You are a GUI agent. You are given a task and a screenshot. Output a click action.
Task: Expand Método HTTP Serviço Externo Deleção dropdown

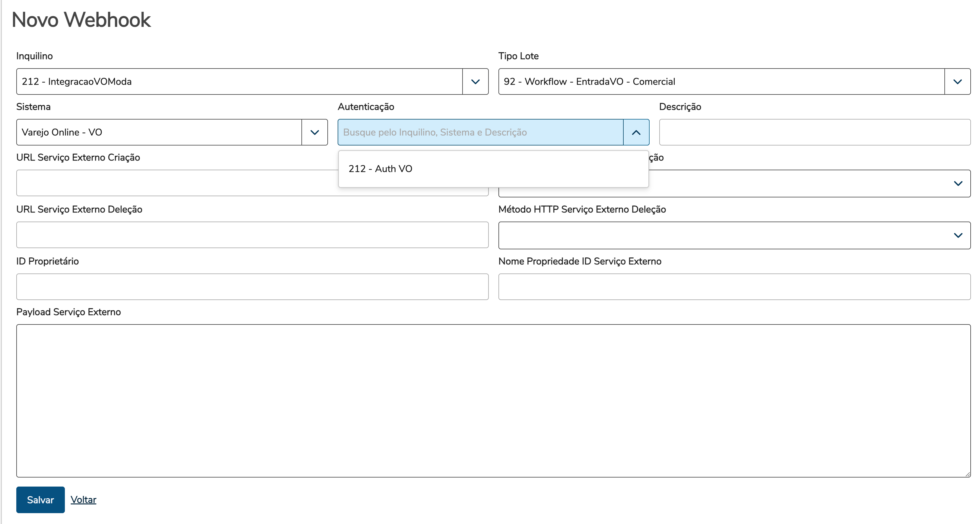[734, 235]
